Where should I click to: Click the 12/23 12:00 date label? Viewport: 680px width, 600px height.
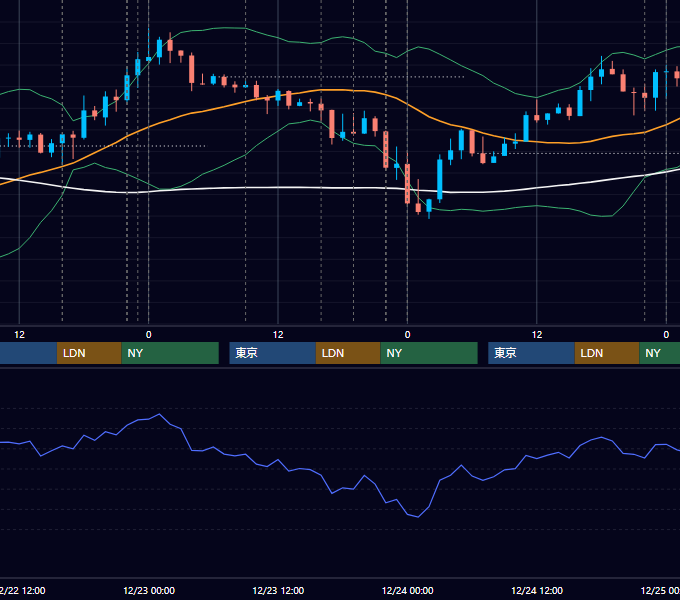278,590
